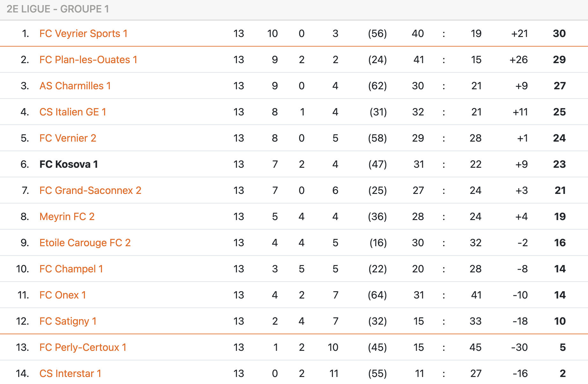Click the Meyrin FC 2 link

67,217
